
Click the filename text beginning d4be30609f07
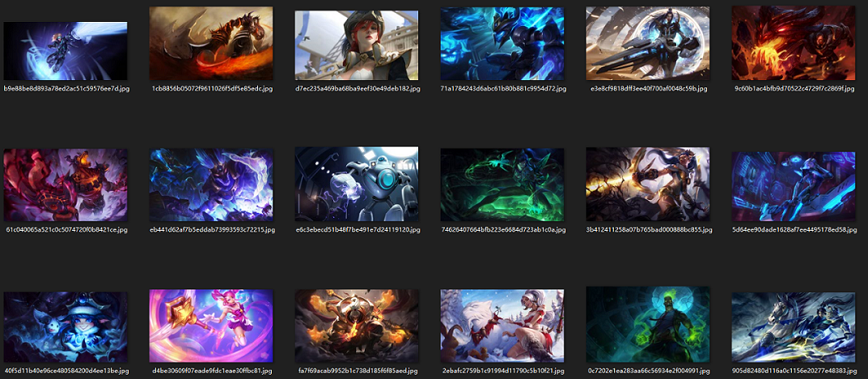coord(212,371)
